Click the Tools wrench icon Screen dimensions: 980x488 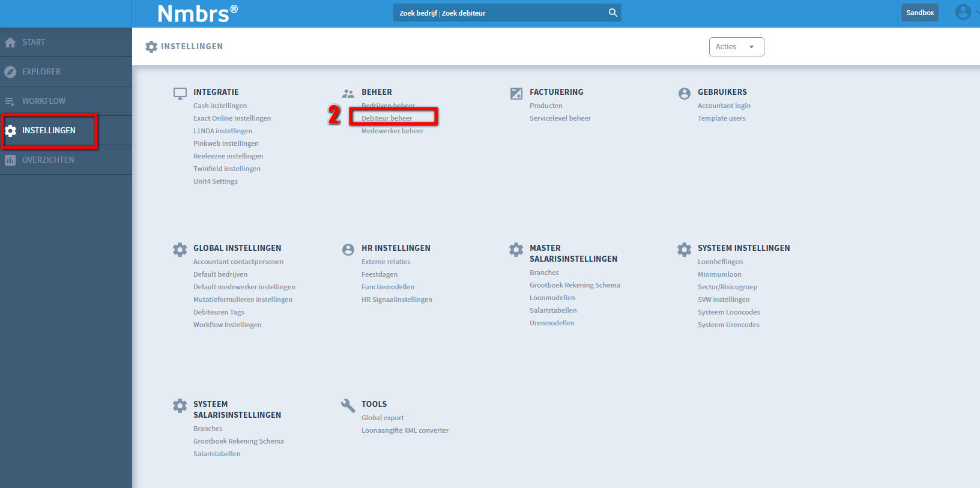(348, 406)
